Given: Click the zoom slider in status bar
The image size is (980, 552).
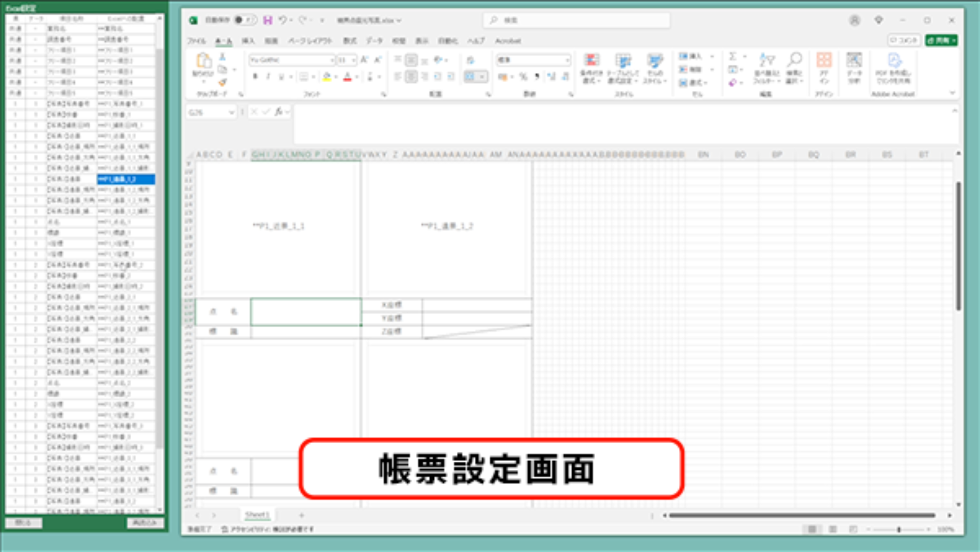Looking at the screenshot, I should coord(899,530).
